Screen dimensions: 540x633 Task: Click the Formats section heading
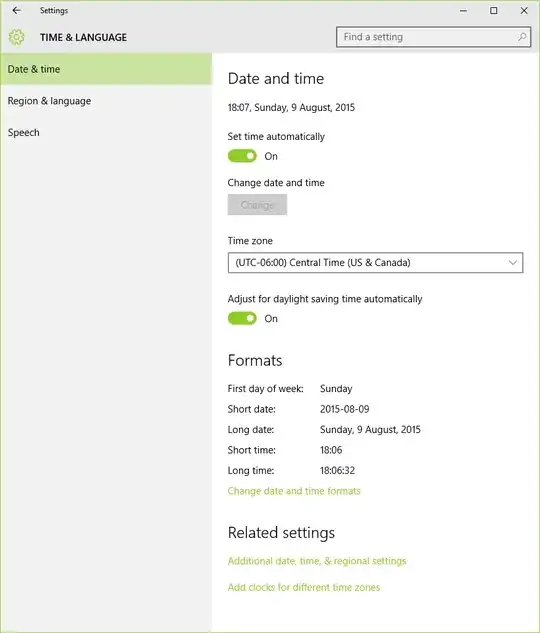pyautogui.click(x=255, y=360)
